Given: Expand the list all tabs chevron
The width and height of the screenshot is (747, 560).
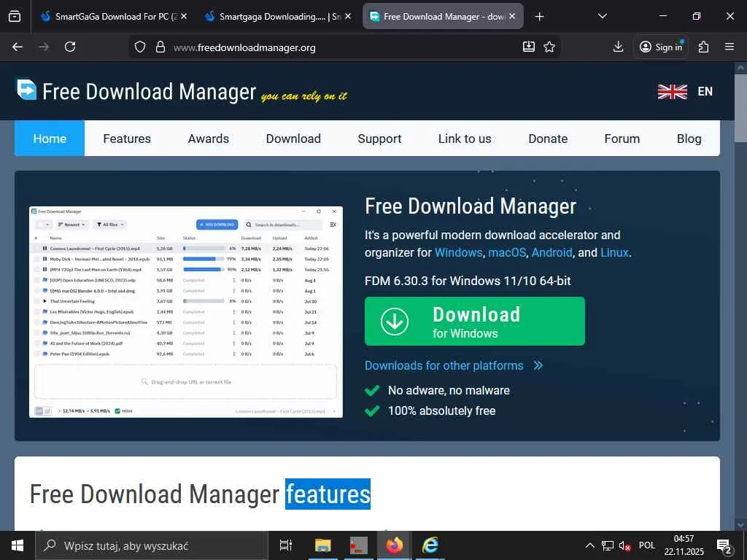Looking at the screenshot, I should 602,16.
